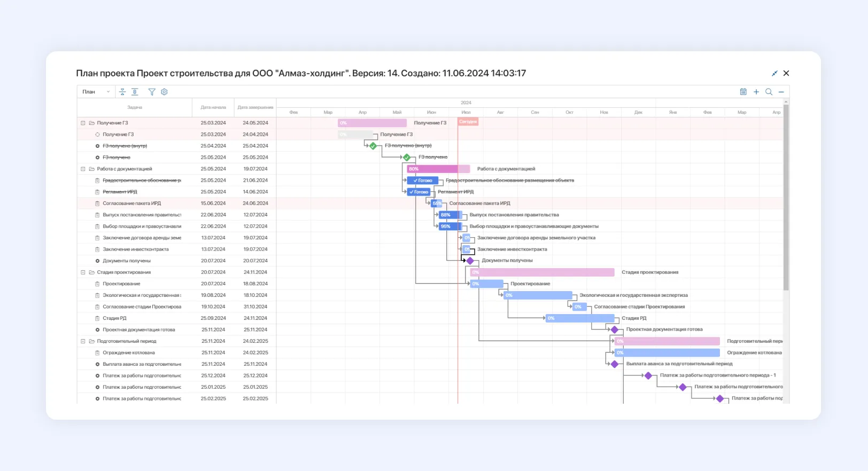This screenshot has width=868, height=471.
Task: Zoom in timeline with plus icon
Action: pos(756,92)
